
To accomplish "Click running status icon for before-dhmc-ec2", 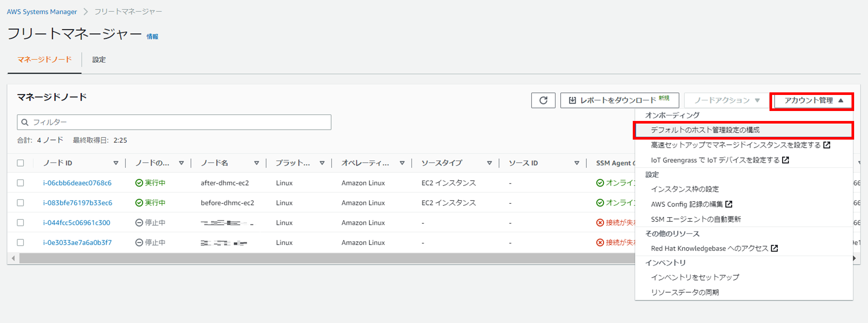I will (139, 203).
